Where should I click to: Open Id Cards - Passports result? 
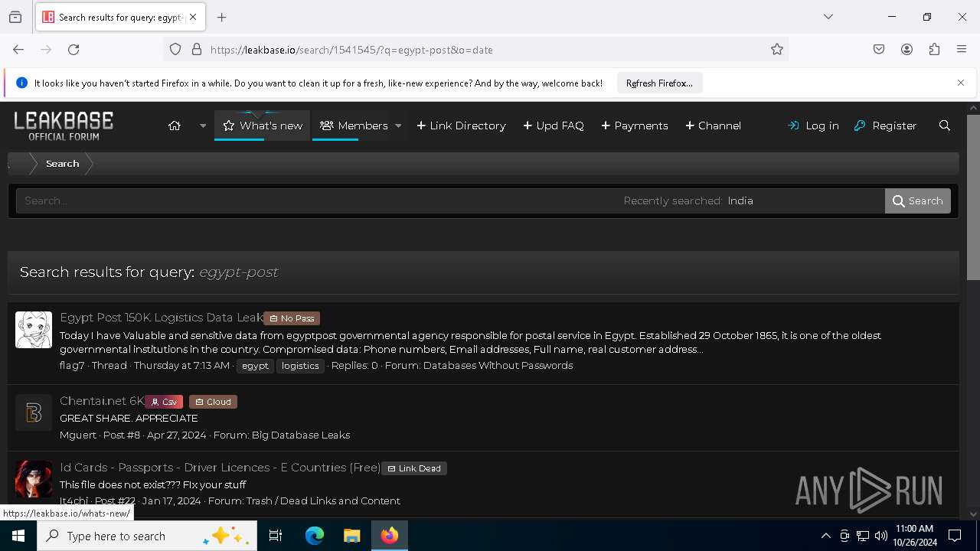tap(220, 468)
